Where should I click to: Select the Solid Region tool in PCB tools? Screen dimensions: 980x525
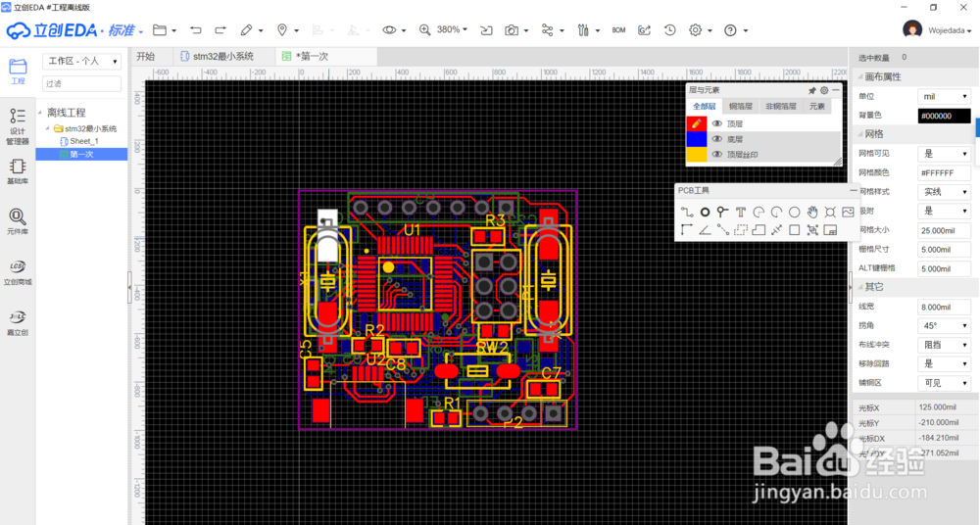click(759, 230)
